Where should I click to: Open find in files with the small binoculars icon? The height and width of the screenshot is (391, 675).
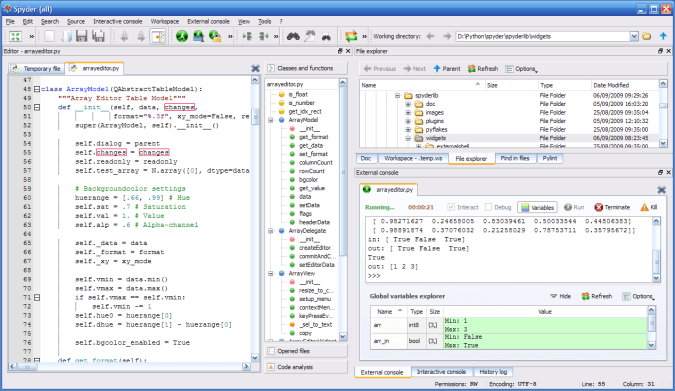pos(326,37)
